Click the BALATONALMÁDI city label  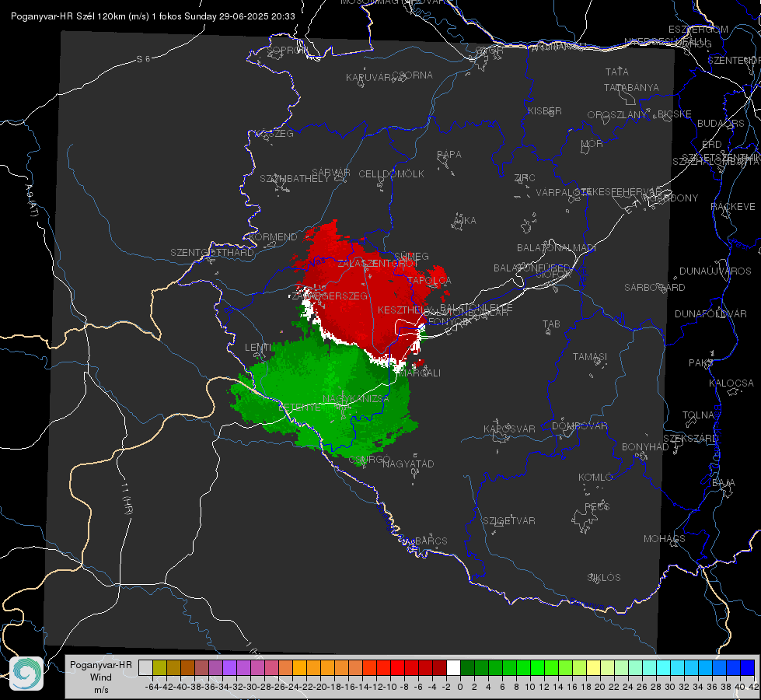557,248
